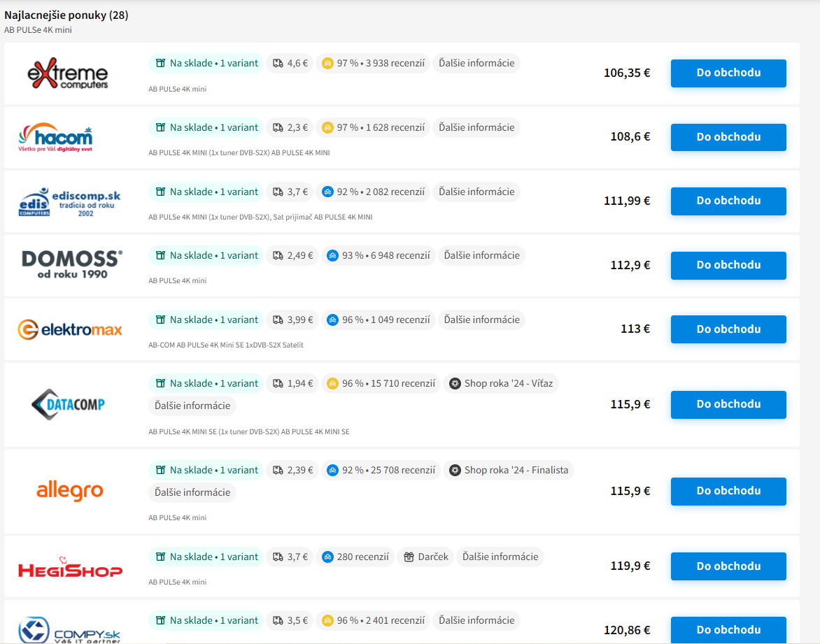This screenshot has height=644, width=820.
Task: Click the Datacomp shop logo
Action: click(x=68, y=404)
